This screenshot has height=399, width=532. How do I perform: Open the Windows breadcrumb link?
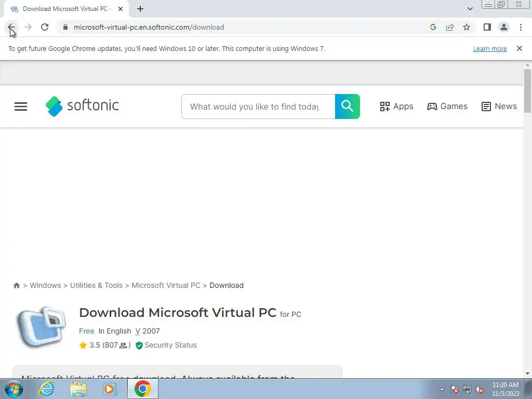pyautogui.click(x=45, y=285)
